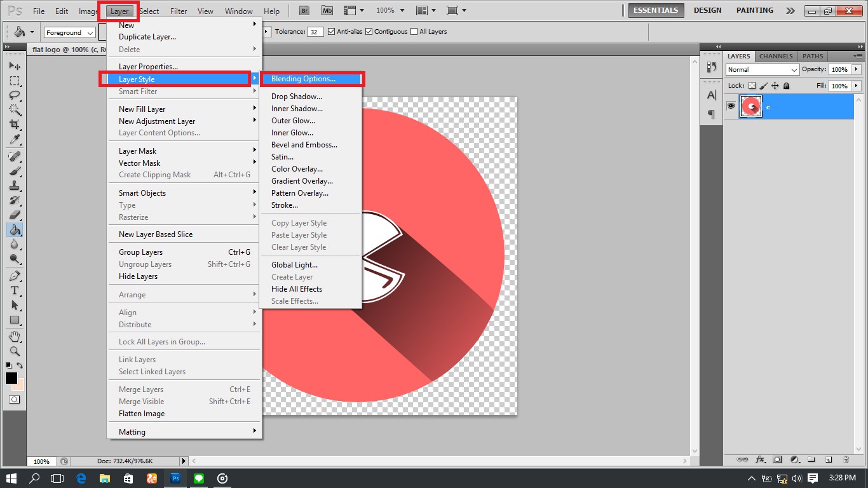Launch Adobe Bridge with Br icon
The image size is (868, 488).
click(304, 11)
